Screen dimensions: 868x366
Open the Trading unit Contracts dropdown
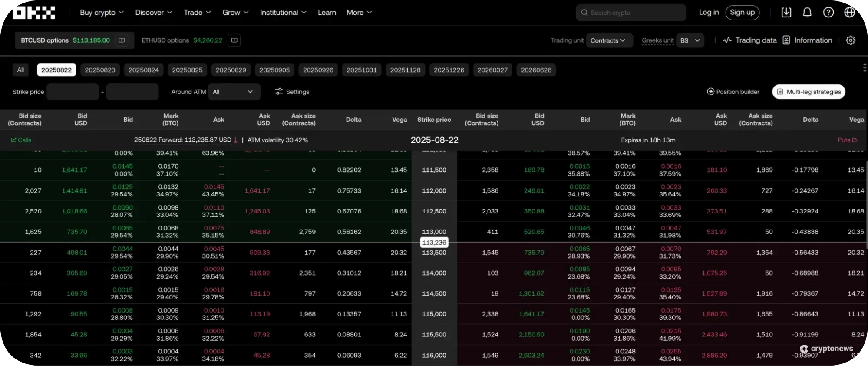(x=610, y=40)
